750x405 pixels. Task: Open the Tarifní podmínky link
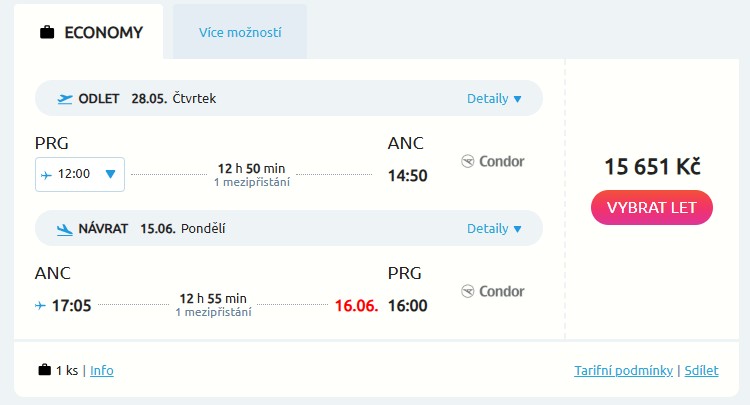623,370
